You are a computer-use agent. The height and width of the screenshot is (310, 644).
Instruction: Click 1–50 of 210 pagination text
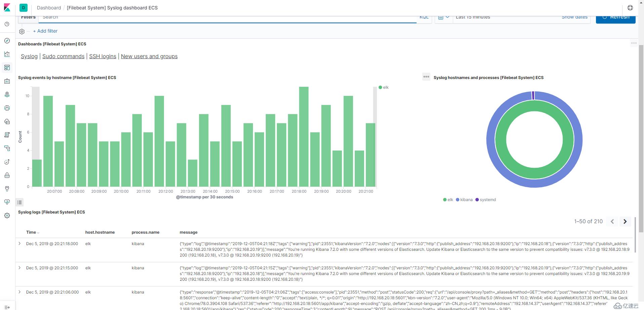click(588, 222)
